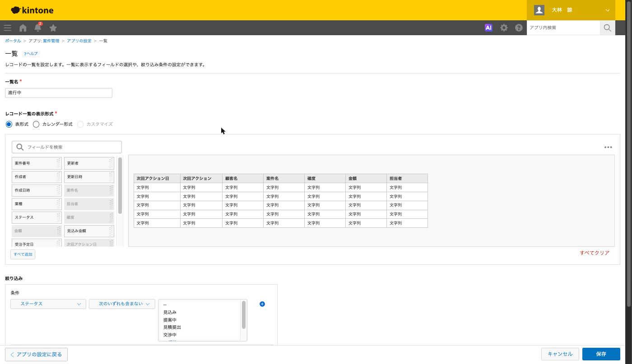This screenshot has height=364, width=632.
Task: Focus the アプリ内検索 search field
Action: [x=563, y=28]
